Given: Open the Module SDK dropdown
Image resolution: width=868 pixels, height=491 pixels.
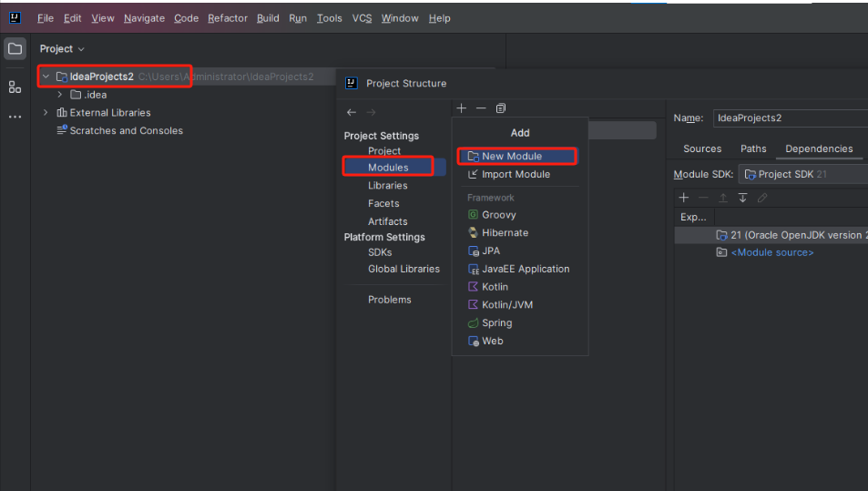Looking at the screenshot, I should pos(803,174).
